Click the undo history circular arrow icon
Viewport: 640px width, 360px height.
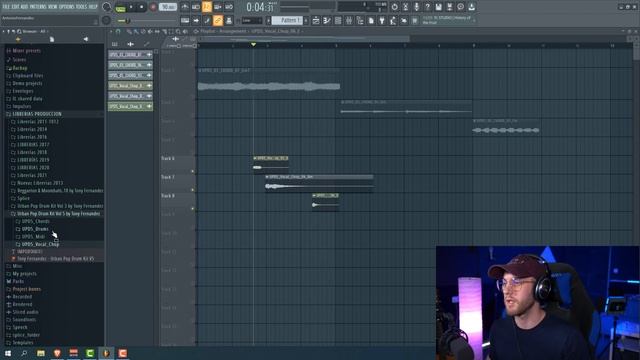coord(394,7)
